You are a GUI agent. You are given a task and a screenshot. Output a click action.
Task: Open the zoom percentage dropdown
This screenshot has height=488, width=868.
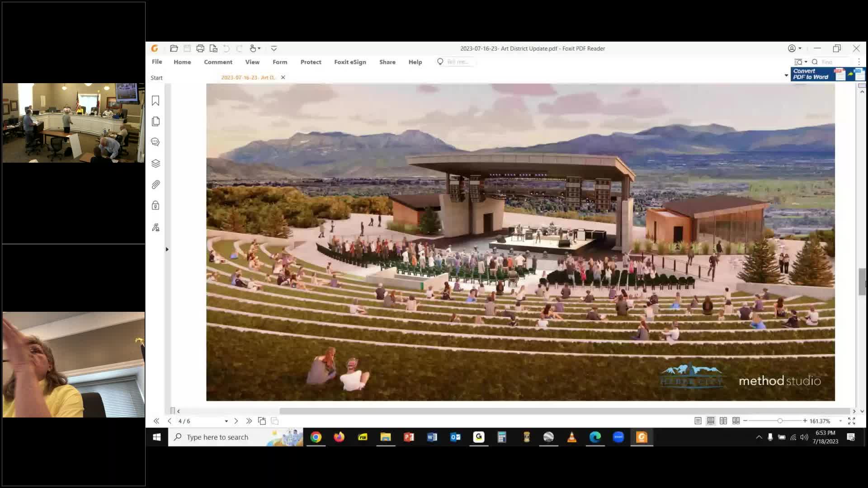[x=840, y=421]
